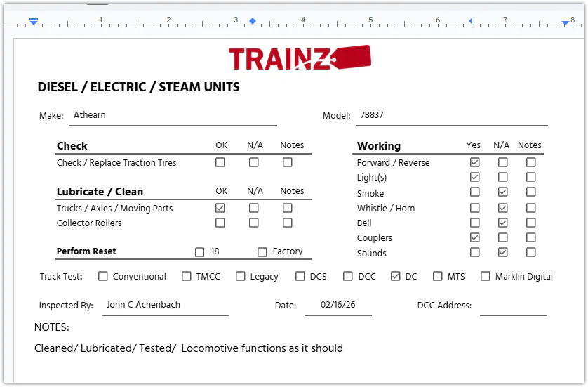
Task: Click the DIESEL / ELECTRIC / STEAM UNITS heading
Action: tap(138, 87)
